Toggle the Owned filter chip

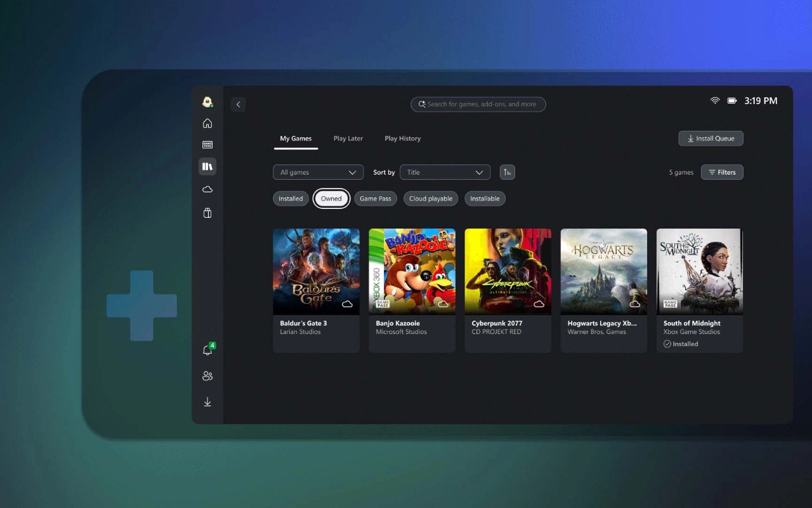tap(331, 199)
